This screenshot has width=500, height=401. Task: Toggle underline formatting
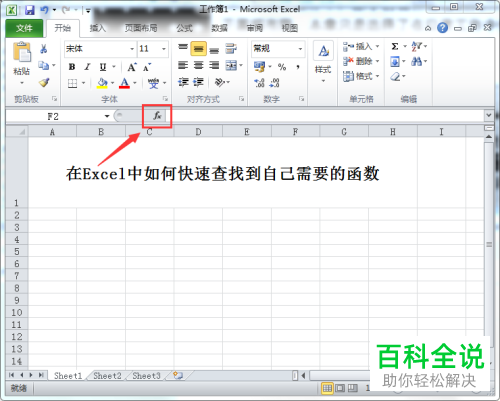[103, 67]
